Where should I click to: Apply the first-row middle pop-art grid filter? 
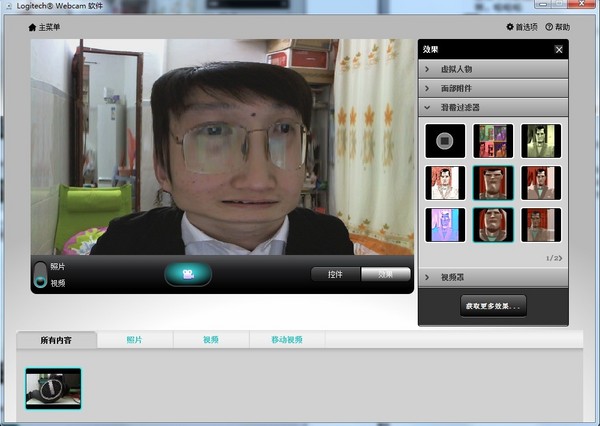tap(492, 141)
